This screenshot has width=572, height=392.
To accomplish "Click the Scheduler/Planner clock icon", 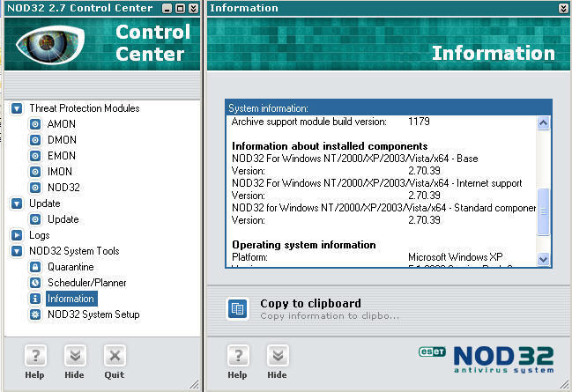I will 35,283.
